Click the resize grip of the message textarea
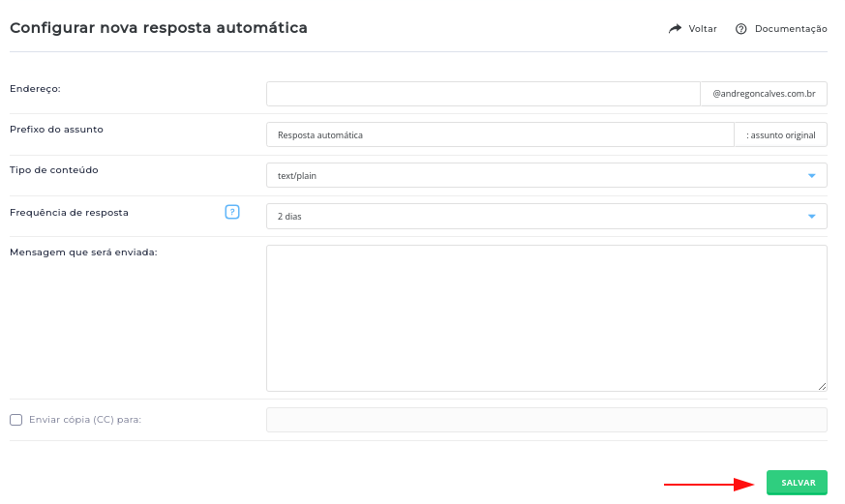 point(822,386)
